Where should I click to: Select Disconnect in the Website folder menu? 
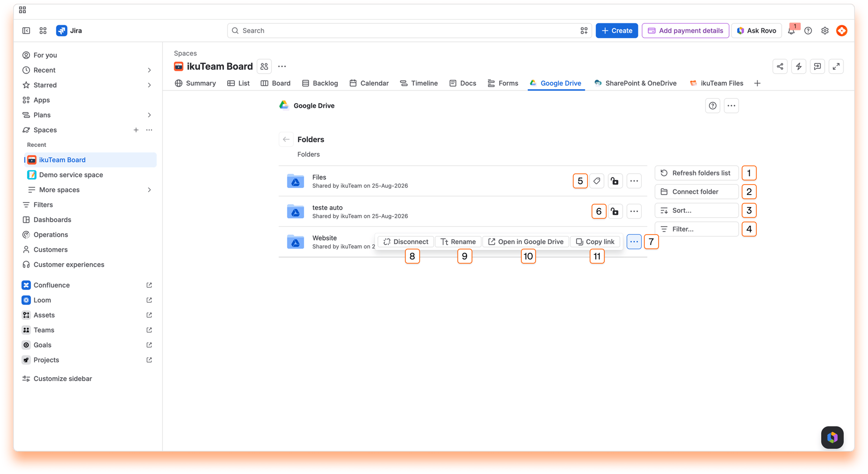coord(406,242)
